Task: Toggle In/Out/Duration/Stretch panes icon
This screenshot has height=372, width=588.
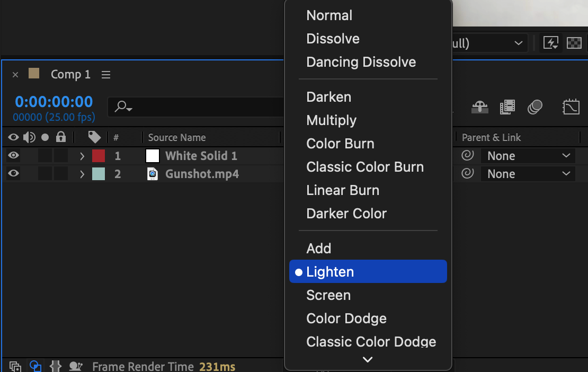Action: pos(56,366)
